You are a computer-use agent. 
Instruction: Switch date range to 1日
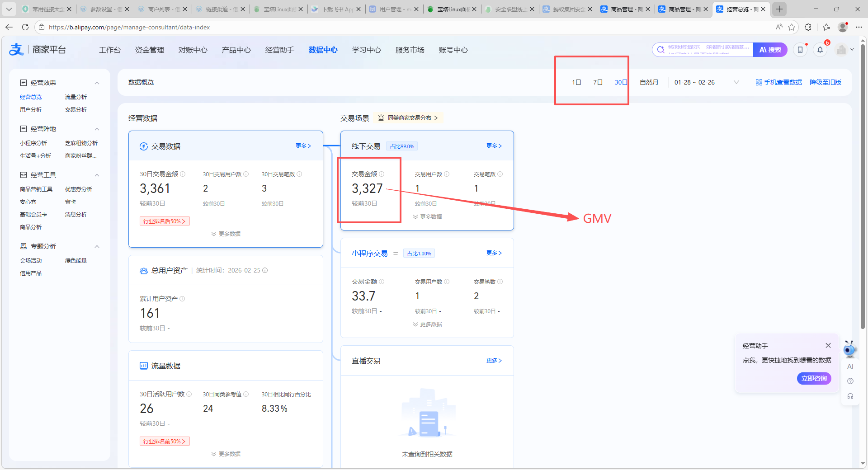tap(576, 82)
